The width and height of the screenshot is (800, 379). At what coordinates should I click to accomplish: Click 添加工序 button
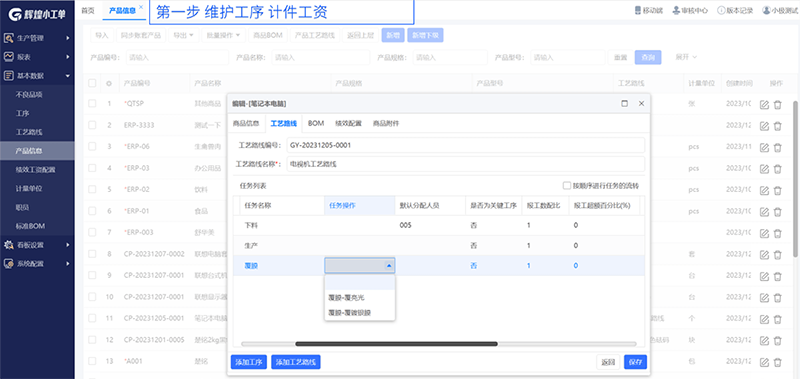coord(249,362)
